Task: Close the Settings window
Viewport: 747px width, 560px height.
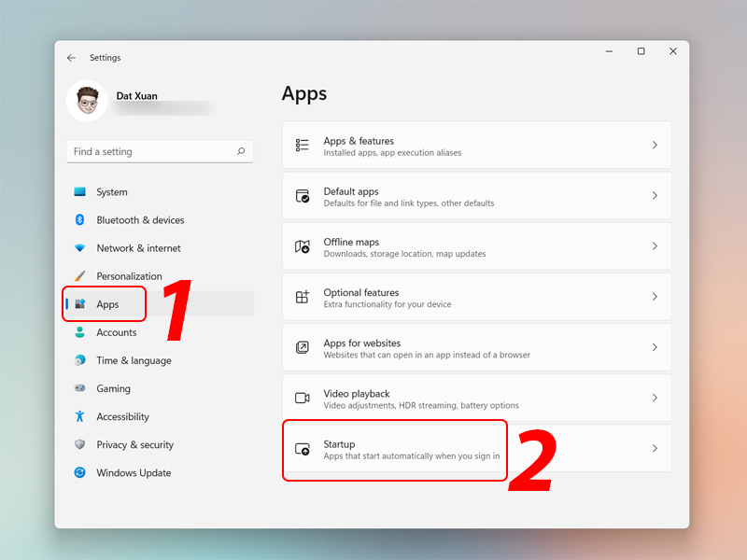Action: (x=672, y=51)
